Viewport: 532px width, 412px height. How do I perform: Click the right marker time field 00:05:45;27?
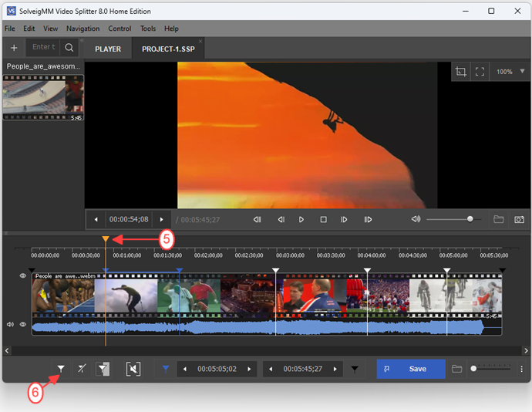pos(303,369)
